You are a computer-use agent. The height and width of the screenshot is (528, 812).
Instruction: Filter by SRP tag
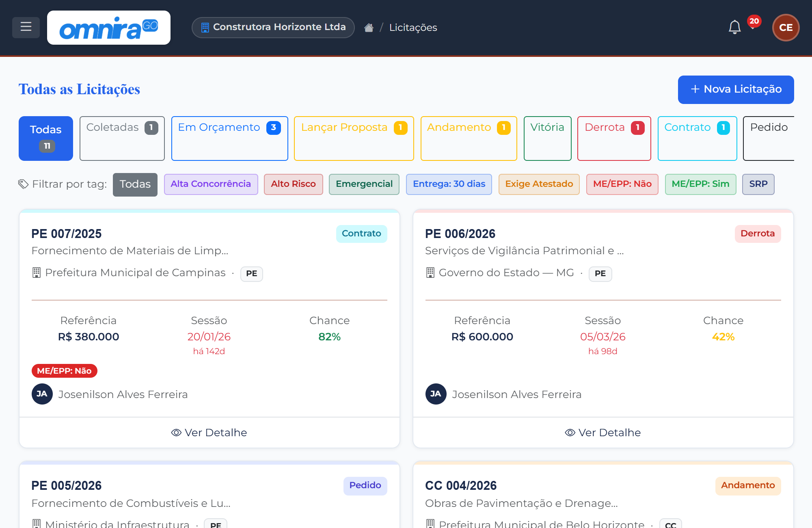758,184
